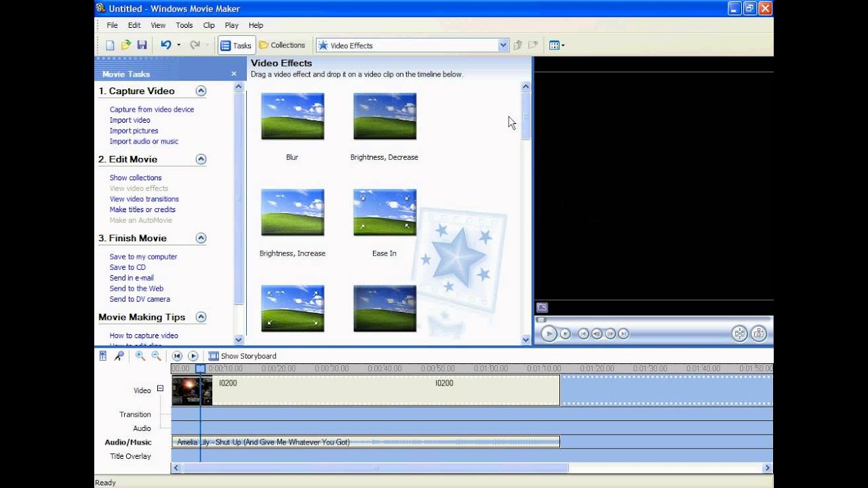
Task: Click the Set Audio Levels icon
Action: click(102, 356)
